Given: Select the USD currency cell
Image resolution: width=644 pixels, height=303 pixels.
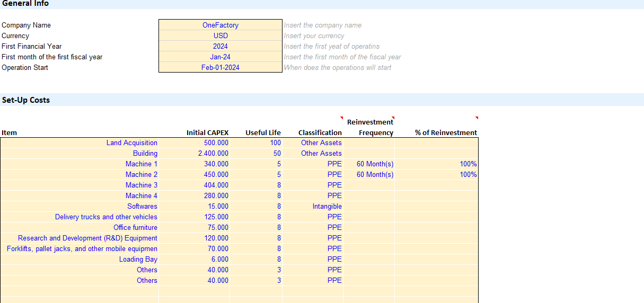Looking at the screenshot, I should (x=220, y=35).
